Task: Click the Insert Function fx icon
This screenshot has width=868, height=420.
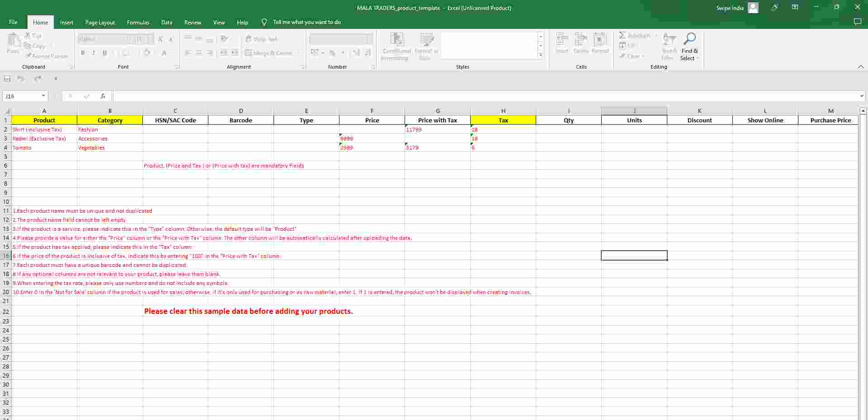Action: (x=103, y=96)
